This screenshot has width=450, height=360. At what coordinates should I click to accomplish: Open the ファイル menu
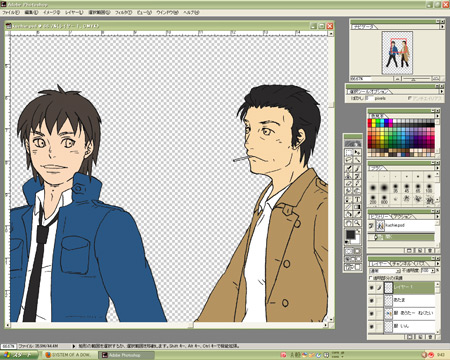point(11,12)
